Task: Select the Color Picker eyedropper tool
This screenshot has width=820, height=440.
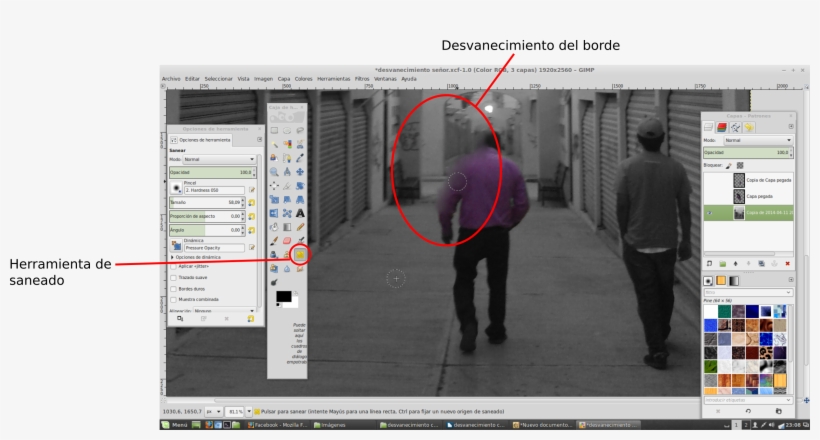Action: (x=300, y=157)
